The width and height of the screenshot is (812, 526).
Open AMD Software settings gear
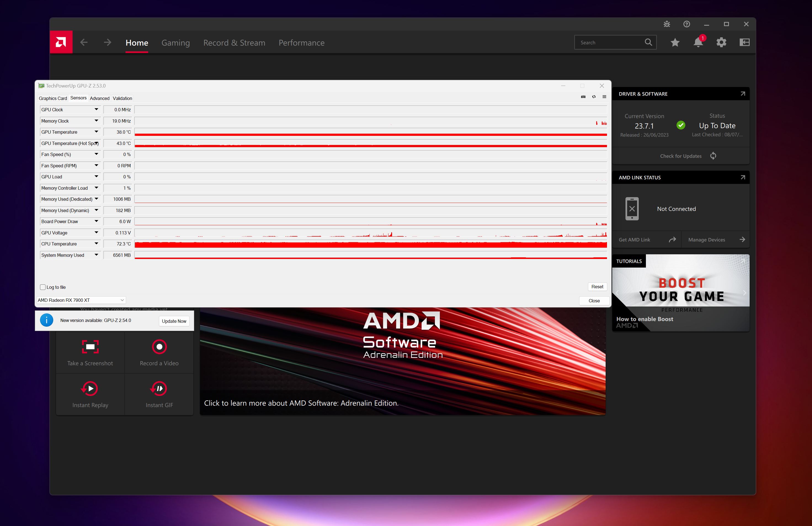pyautogui.click(x=721, y=42)
